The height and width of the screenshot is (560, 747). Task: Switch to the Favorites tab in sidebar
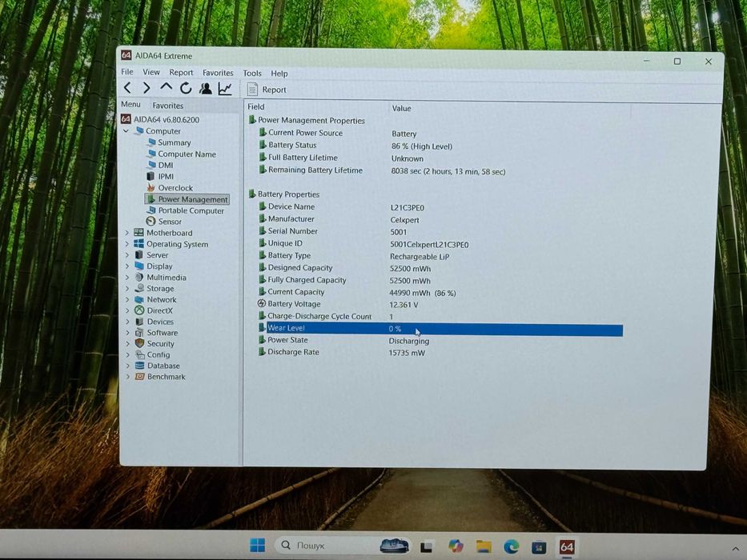click(x=167, y=106)
